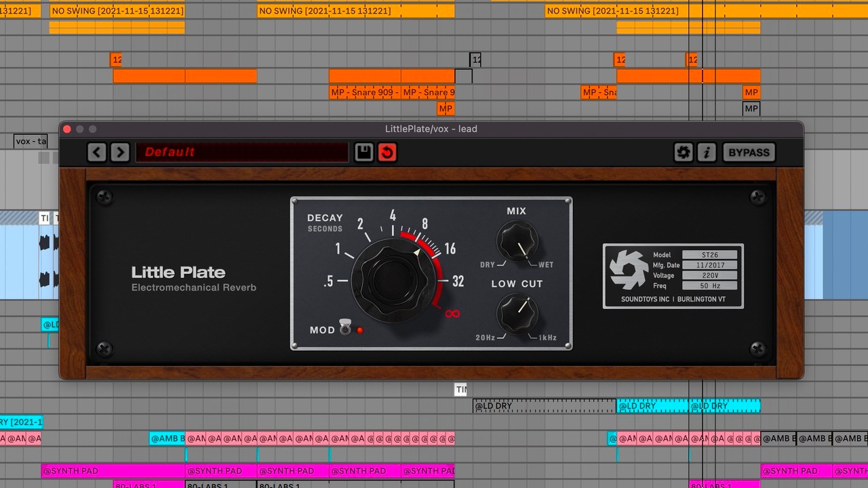This screenshot has height=488, width=868.
Task: Click the Little Plate logo text
Action: [x=178, y=272]
